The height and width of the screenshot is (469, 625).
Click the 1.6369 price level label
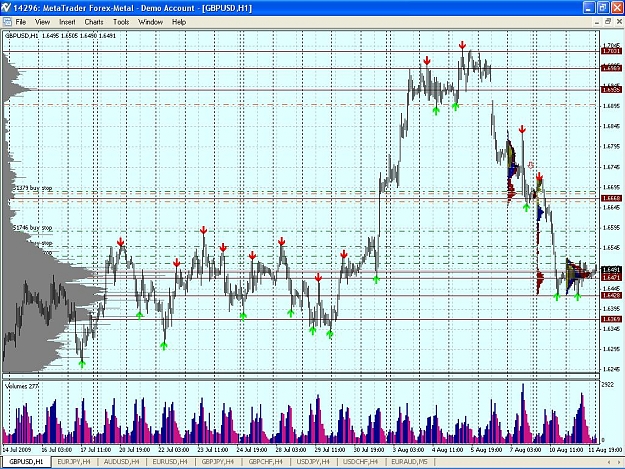[x=611, y=319]
